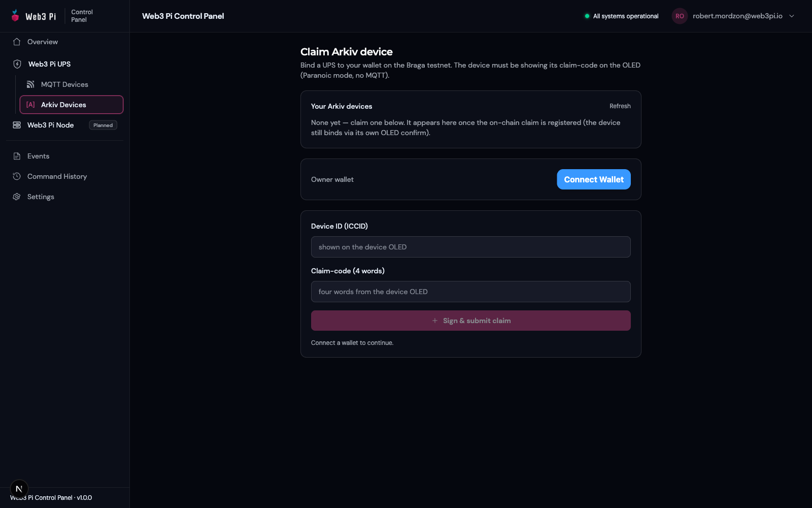812x508 pixels.
Task: Click Sign & submit claim button
Action: click(471, 321)
